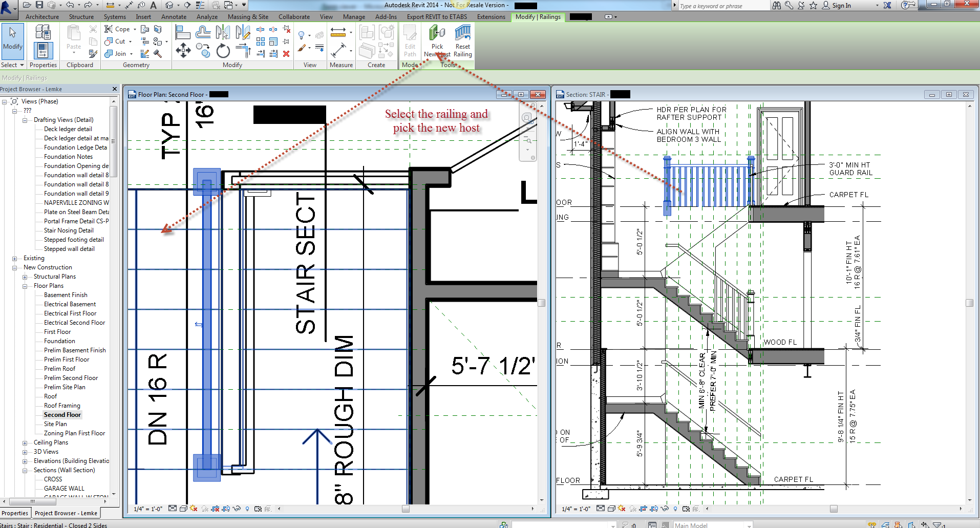
Task: Open the Second Floor view in browser
Action: (x=62, y=415)
